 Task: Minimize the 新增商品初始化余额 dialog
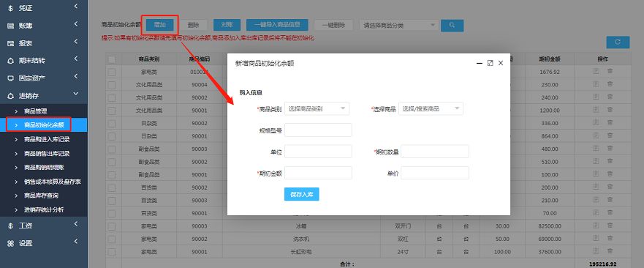[479, 63]
